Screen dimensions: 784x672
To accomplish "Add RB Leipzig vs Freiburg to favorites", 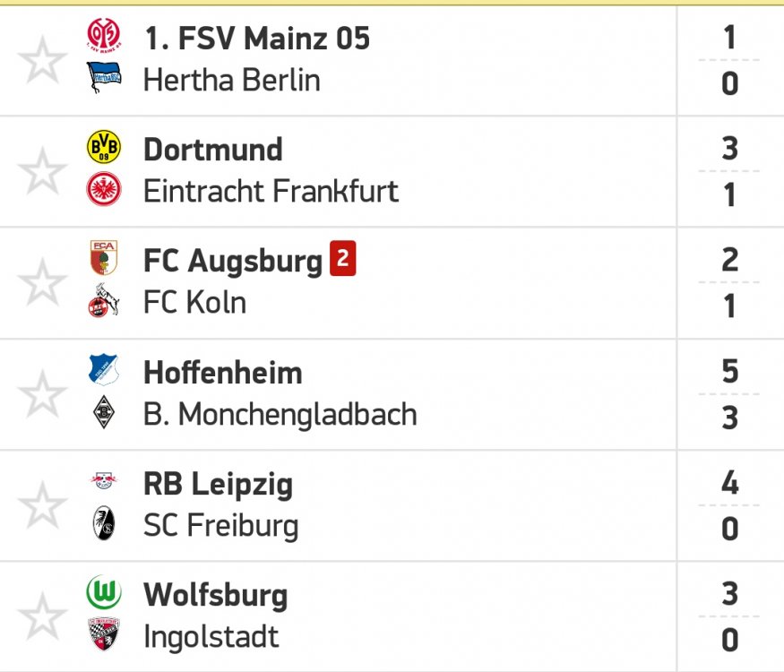I will 42,505.
